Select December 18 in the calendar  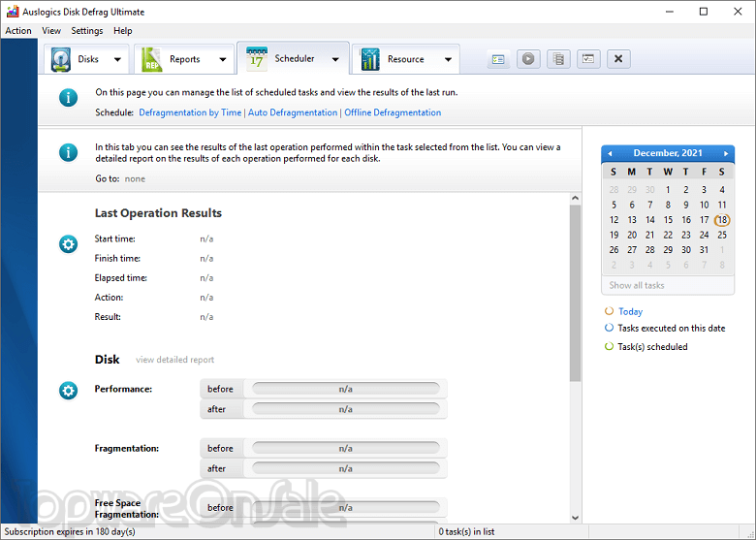click(722, 220)
